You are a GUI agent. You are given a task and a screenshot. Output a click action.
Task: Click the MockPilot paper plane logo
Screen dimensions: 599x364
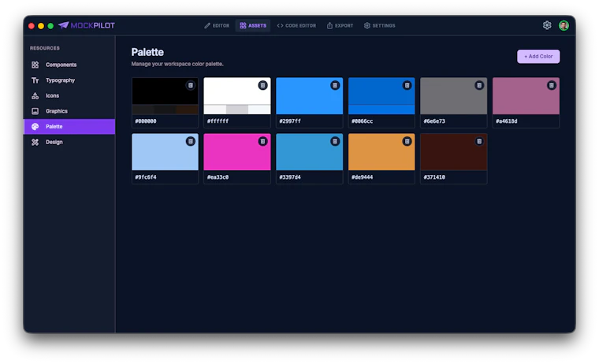coord(63,25)
